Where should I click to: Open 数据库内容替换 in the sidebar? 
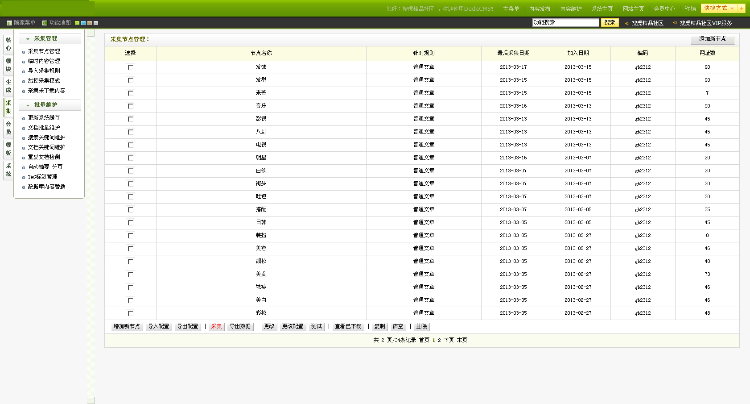pos(46,186)
